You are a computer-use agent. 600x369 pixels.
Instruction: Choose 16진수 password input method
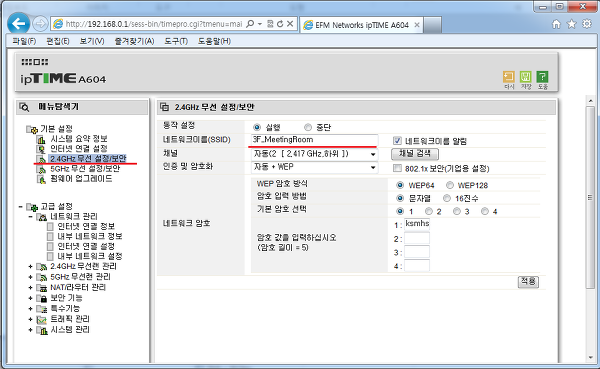447,198
